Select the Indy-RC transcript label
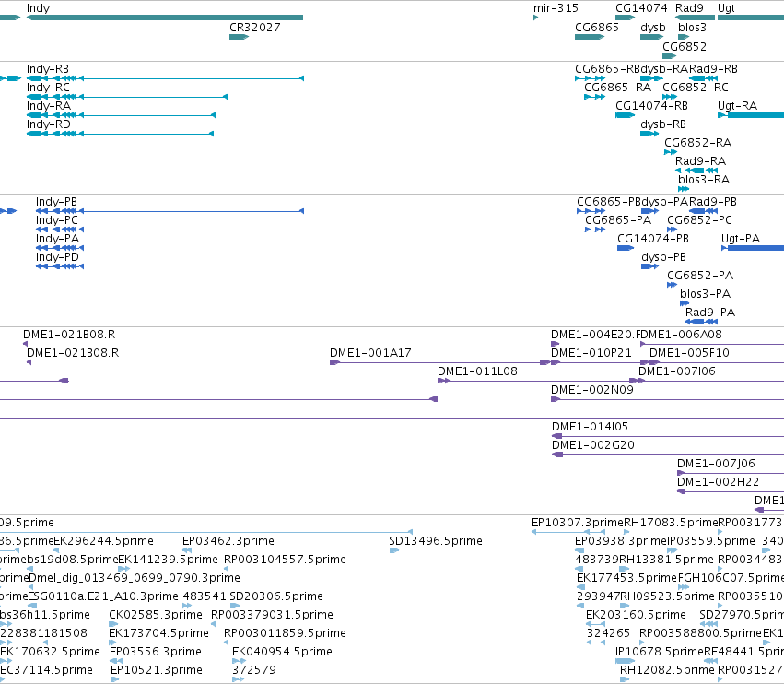 point(48,88)
